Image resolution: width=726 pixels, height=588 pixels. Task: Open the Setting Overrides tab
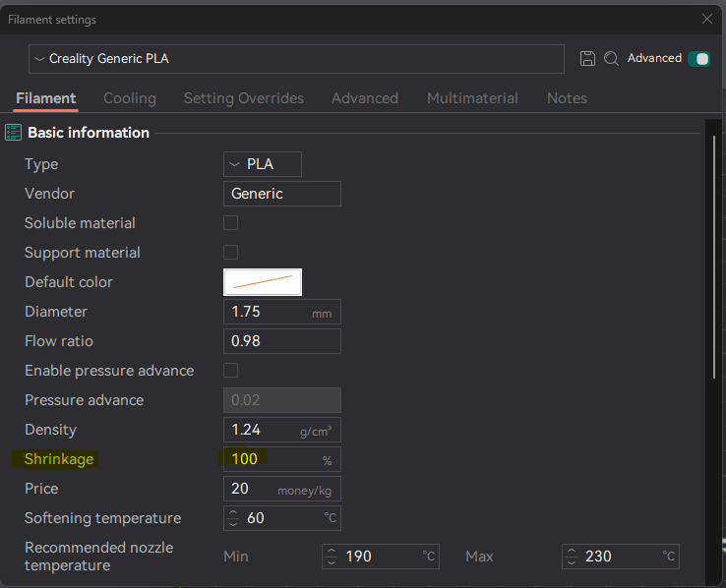click(244, 98)
